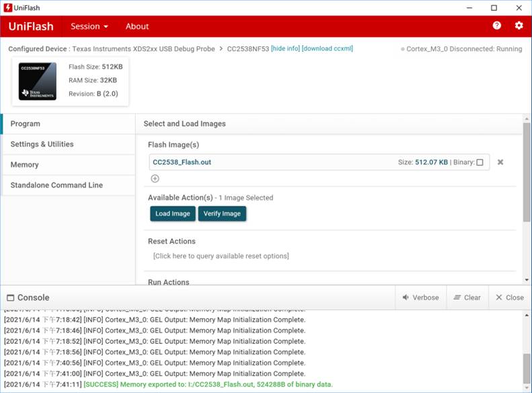Open the Memory tab
The image size is (532, 393).
tap(24, 165)
